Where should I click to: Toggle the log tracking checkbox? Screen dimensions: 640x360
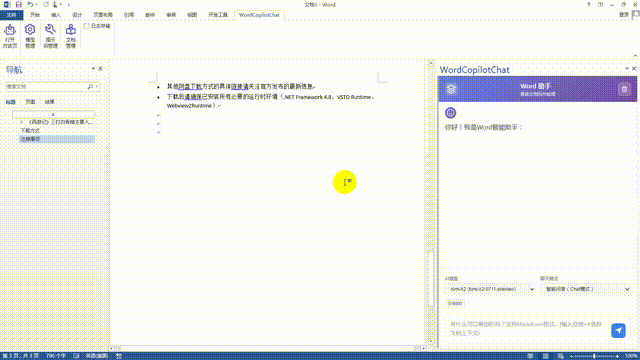(x=87, y=26)
